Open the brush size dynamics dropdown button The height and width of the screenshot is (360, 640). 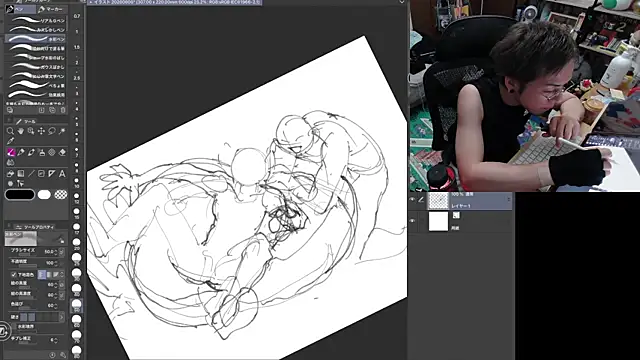62,252
